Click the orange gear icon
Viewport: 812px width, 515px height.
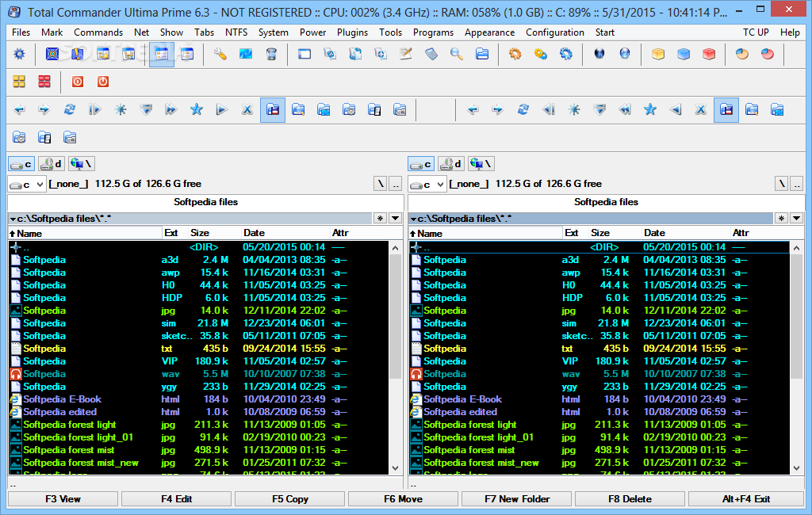pos(515,54)
